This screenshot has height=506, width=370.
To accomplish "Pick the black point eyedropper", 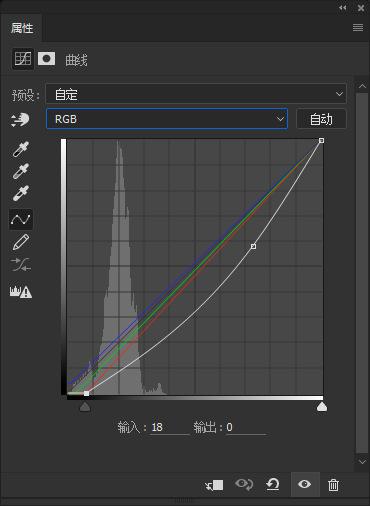I will tap(21, 149).
